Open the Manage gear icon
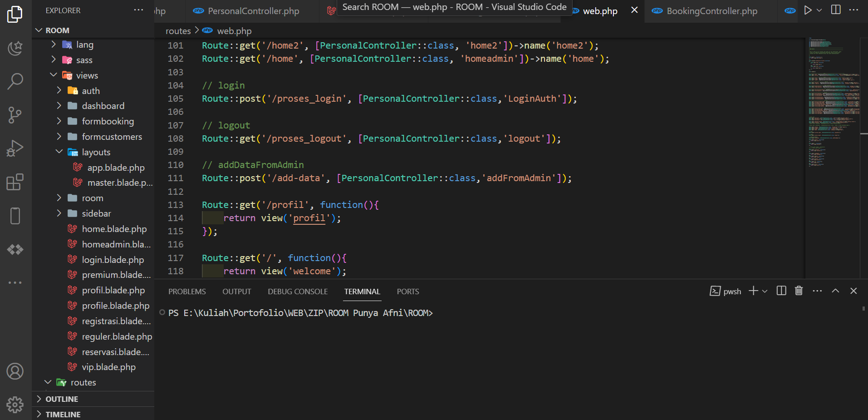Image resolution: width=868 pixels, height=420 pixels. pos(15,404)
